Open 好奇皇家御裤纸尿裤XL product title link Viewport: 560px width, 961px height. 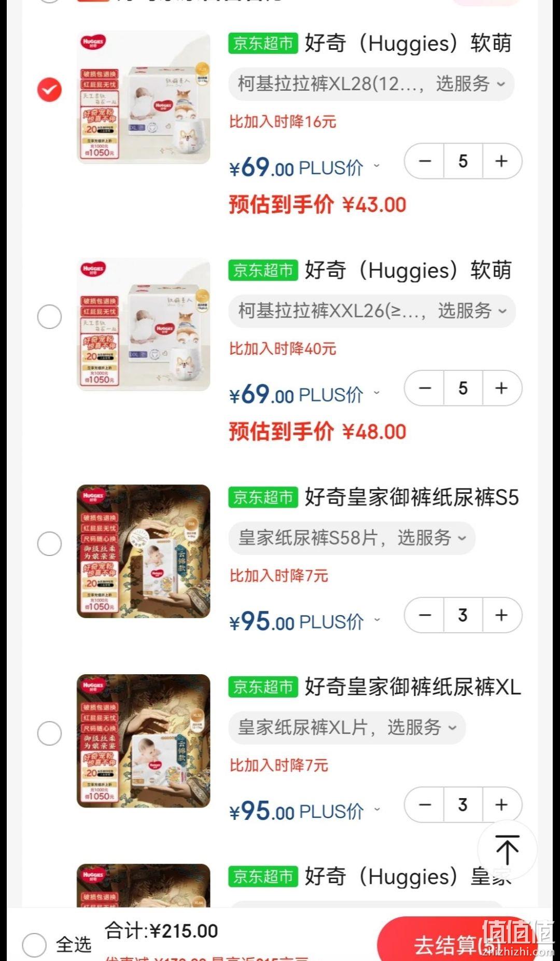tap(413, 687)
